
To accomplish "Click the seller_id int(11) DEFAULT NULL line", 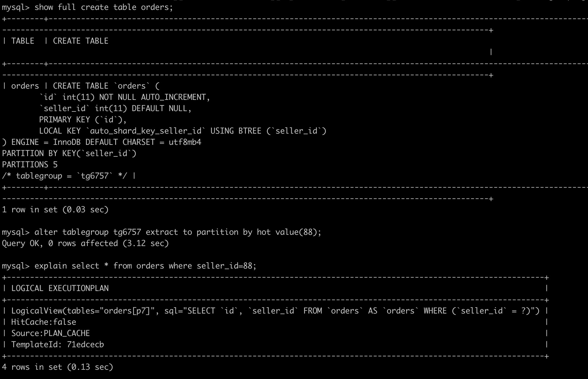I will click(x=115, y=108).
